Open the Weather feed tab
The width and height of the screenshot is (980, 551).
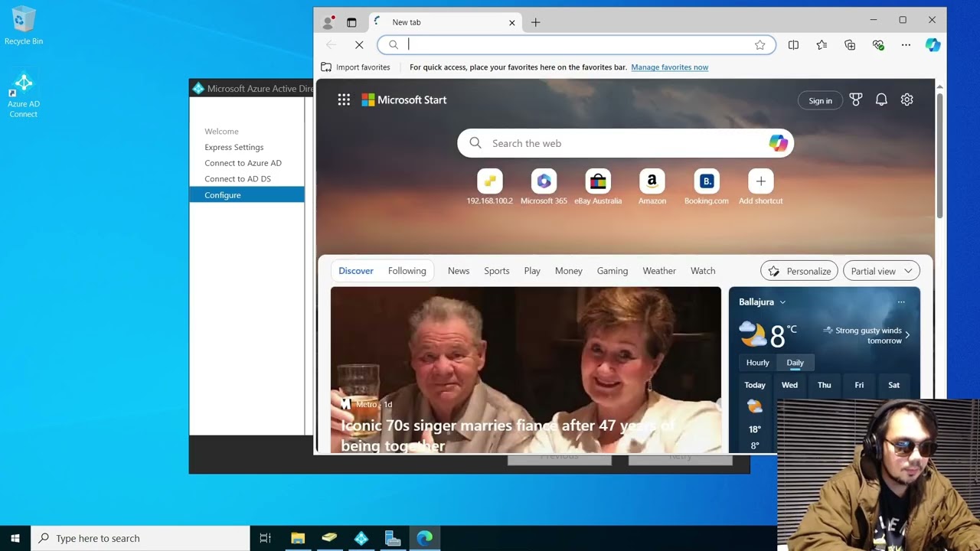[x=659, y=271]
